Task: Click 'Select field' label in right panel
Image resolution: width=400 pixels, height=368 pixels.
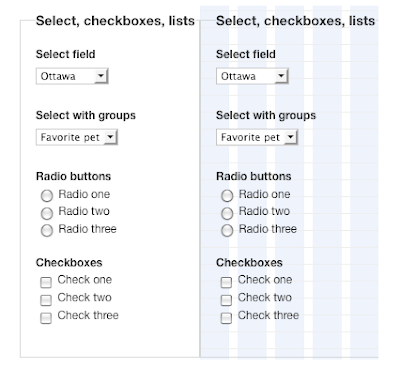Action: coord(246,54)
